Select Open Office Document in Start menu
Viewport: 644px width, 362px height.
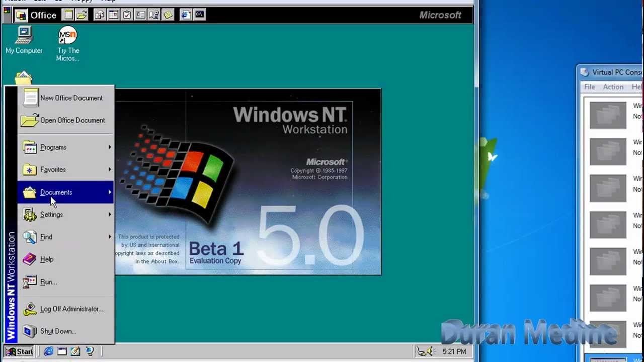pyautogui.click(x=66, y=120)
